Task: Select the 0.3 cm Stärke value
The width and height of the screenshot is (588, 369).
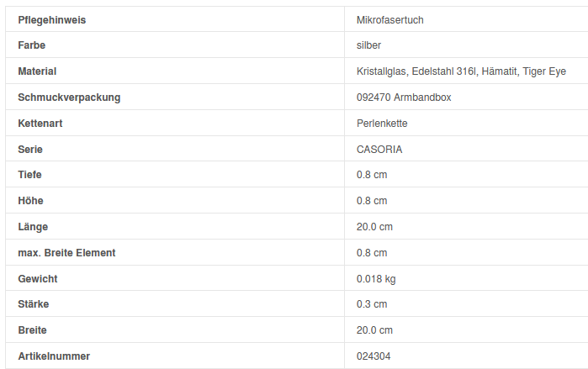Action: tap(372, 304)
